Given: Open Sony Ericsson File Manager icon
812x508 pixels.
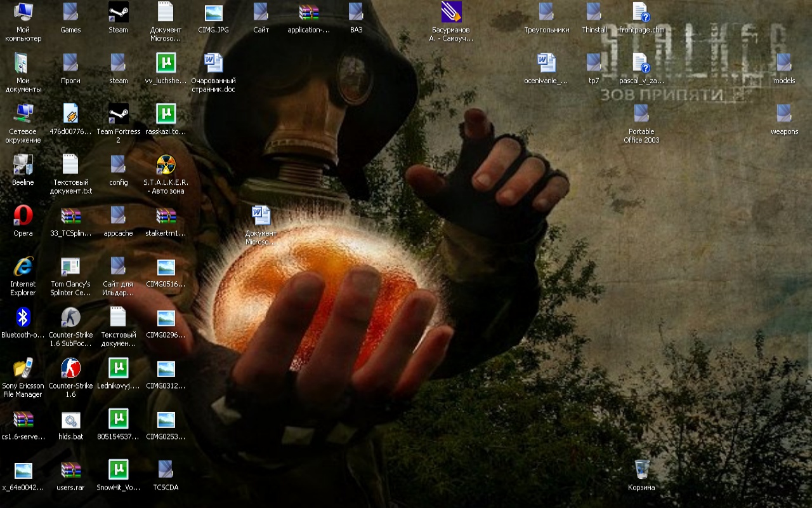Looking at the screenshot, I should pyautogui.click(x=23, y=367).
